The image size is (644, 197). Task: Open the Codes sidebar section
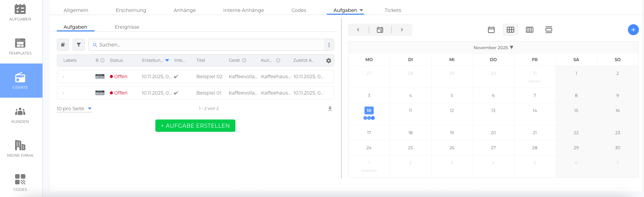click(x=20, y=183)
